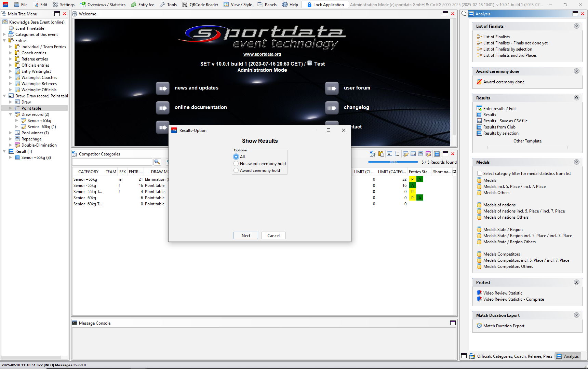
Task: Click Award ceremony done icon in Analysis
Action: 479,82
